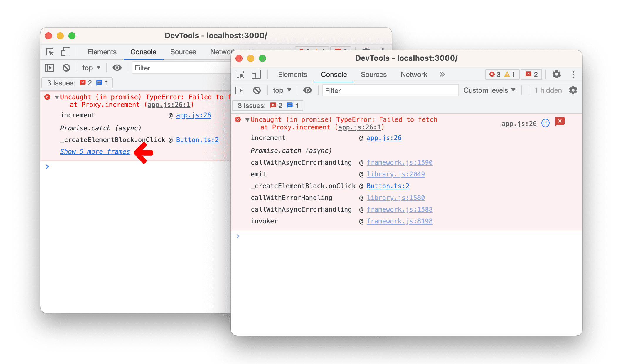Click the settings gear icon in DevTools

(557, 75)
